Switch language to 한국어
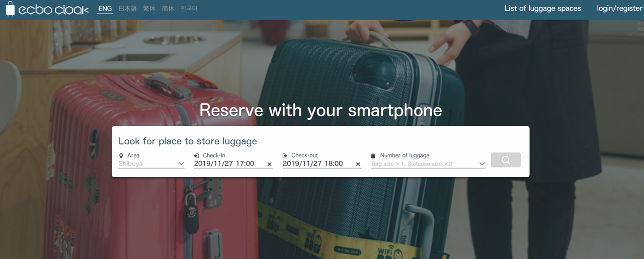The width and height of the screenshot is (644, 259). point(189,9)
